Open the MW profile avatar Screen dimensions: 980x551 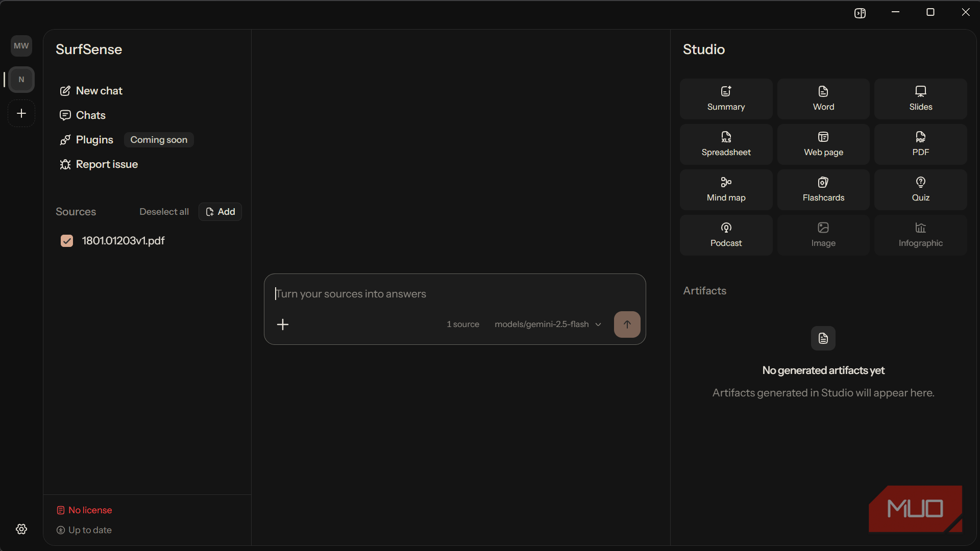click(21, 46)
